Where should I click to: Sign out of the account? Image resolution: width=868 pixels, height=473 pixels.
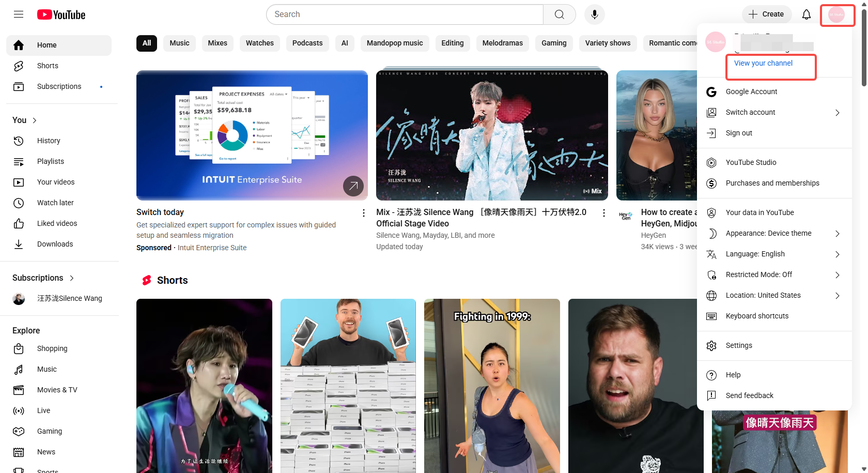[x=774, y=133]
